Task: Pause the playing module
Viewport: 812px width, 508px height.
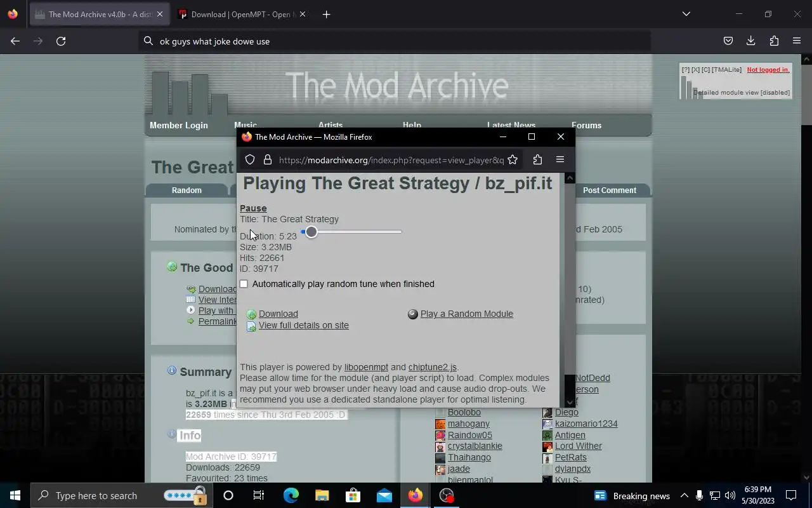Action: coord(253,208)
